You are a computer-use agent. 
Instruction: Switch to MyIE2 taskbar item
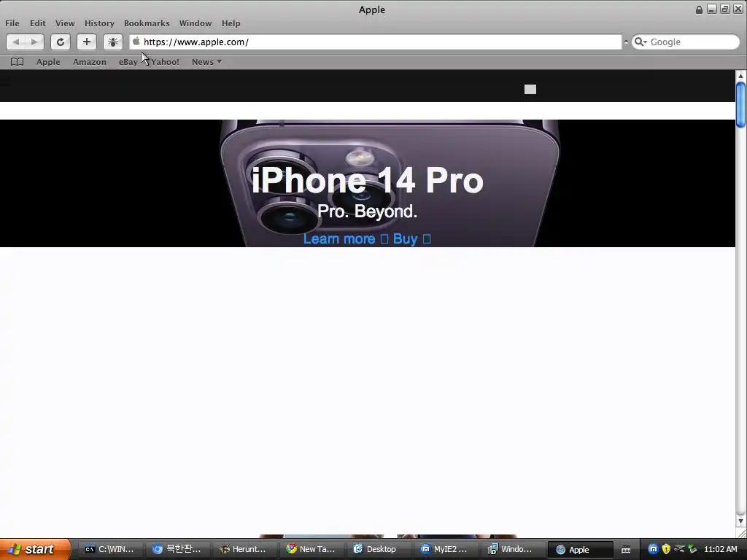[x=444, y=549]
